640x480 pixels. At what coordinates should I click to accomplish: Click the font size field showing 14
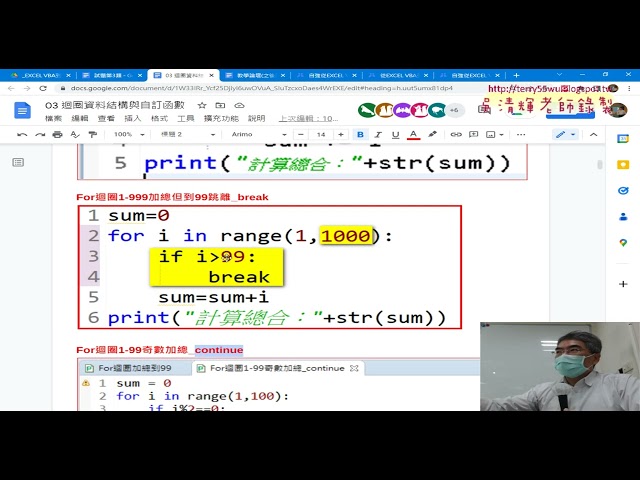click(x=321, y=134)
